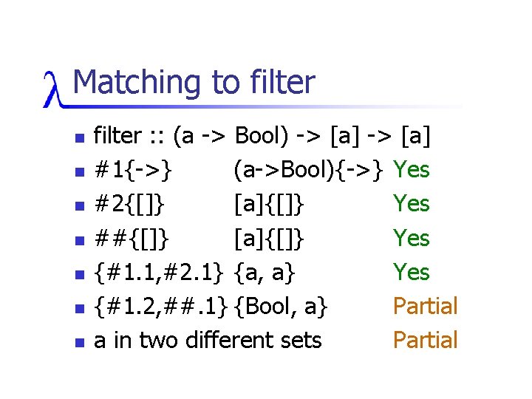Click the last orange Partial label

click(x=425, y=340)
